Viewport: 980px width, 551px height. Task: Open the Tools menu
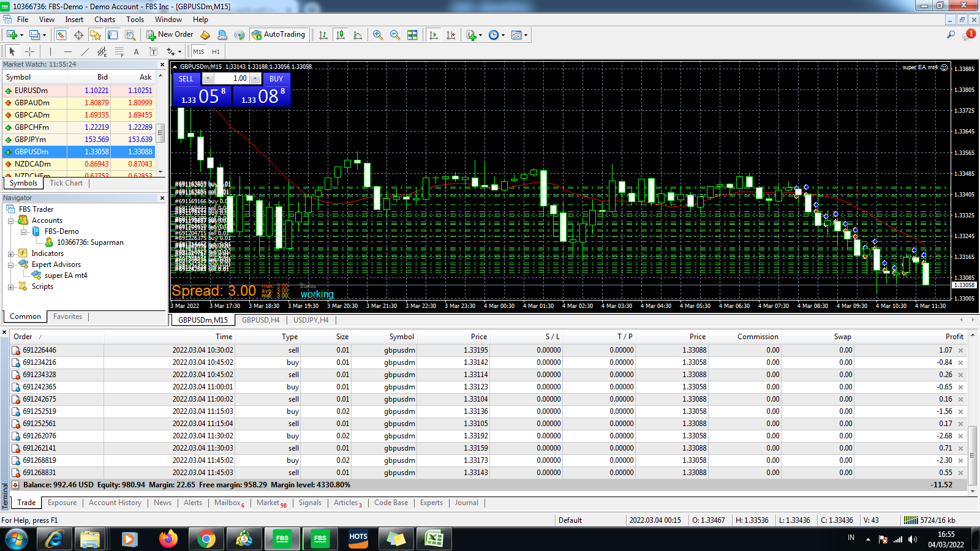pos(135,20)
